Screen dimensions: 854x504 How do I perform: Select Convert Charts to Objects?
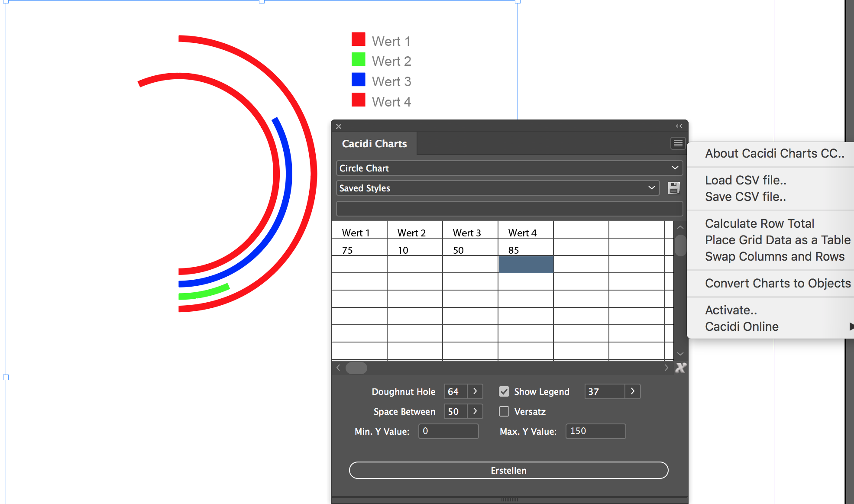(778, 283)
